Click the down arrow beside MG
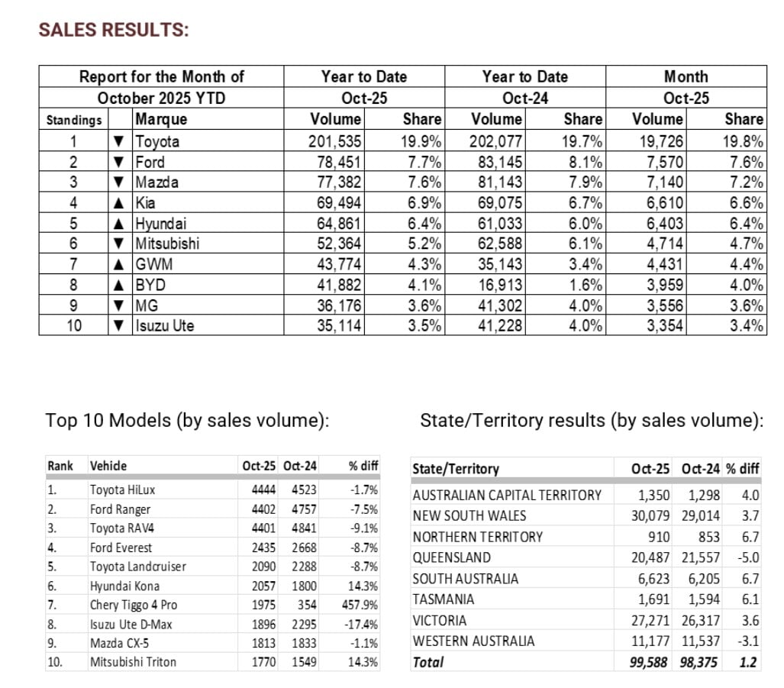Viewport: 784px width, 688px height. coord(118,305)
